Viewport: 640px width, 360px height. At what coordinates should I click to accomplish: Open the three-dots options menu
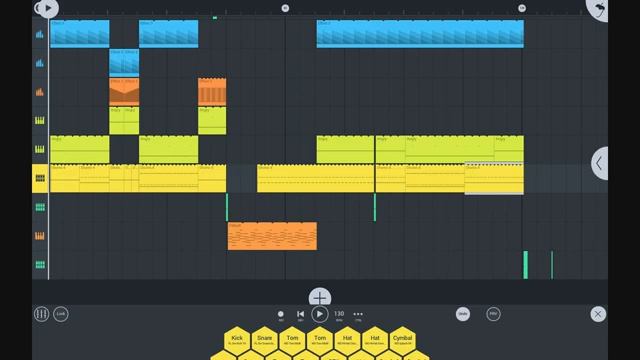(358, 314)
